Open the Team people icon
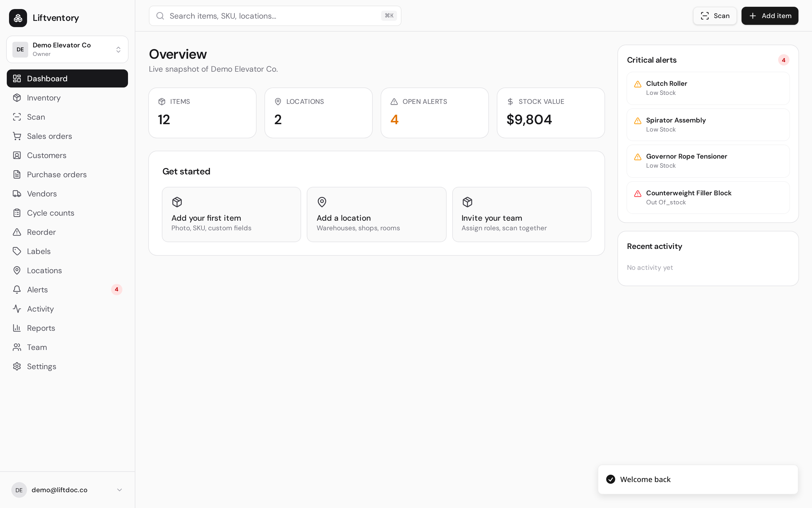The width and height of the screenshot is (812, 508). (x=17, y=347)
